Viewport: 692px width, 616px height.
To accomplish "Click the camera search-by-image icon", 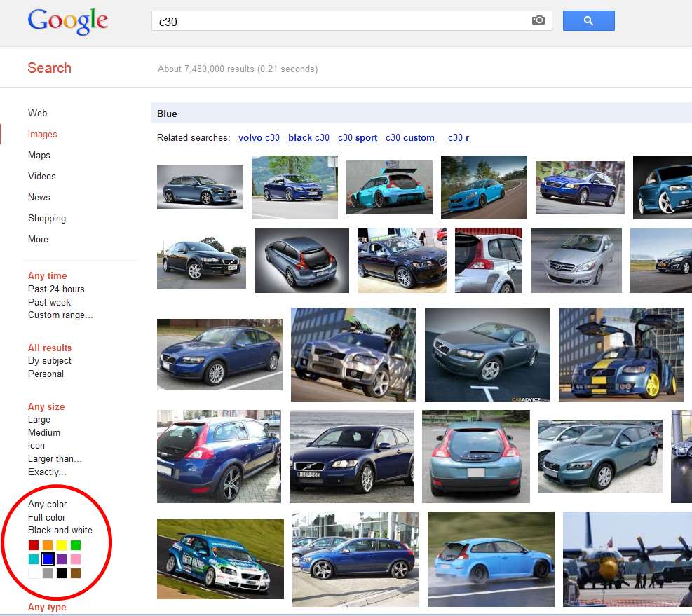I will tap(538, 20).
